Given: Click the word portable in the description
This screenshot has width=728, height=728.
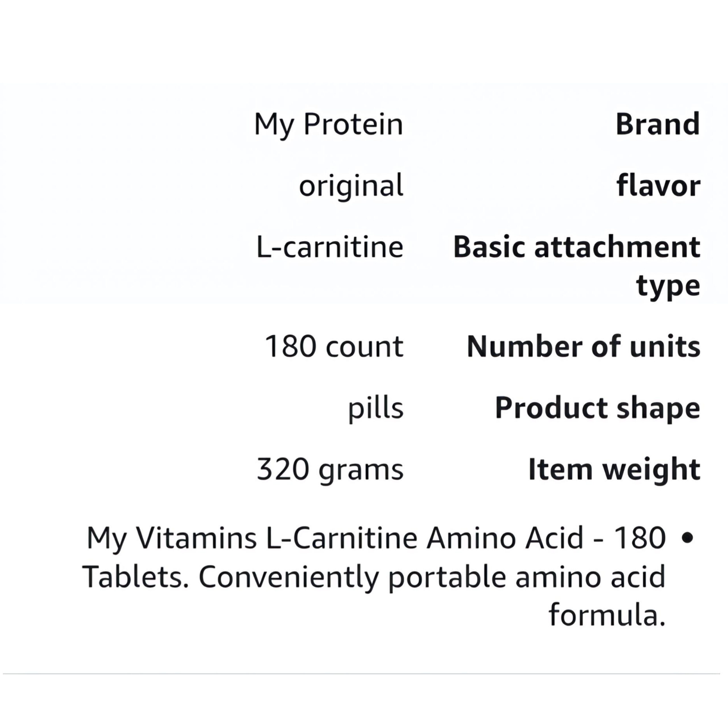Looking at the screenshot, I should click(x=447, y=577).
